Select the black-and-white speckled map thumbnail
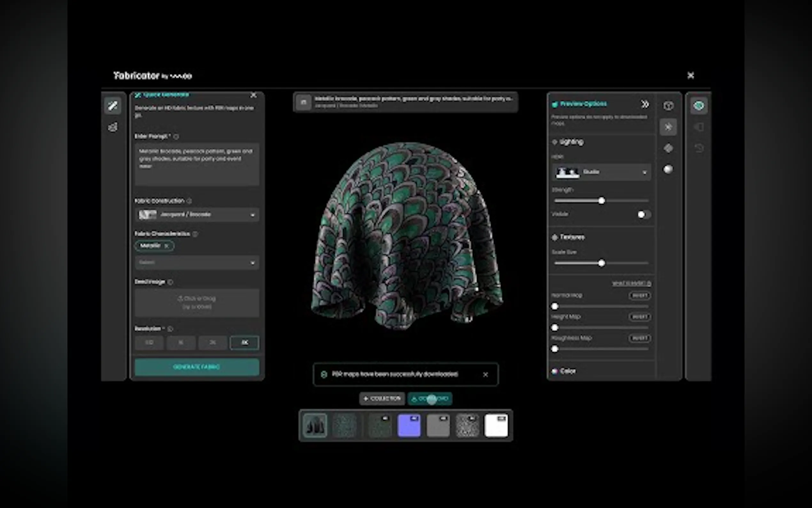This screenshot has width=812, height=508. 467,425
